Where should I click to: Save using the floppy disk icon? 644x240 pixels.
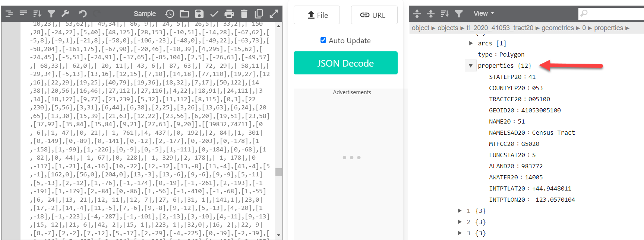click(x=199, y=14)
